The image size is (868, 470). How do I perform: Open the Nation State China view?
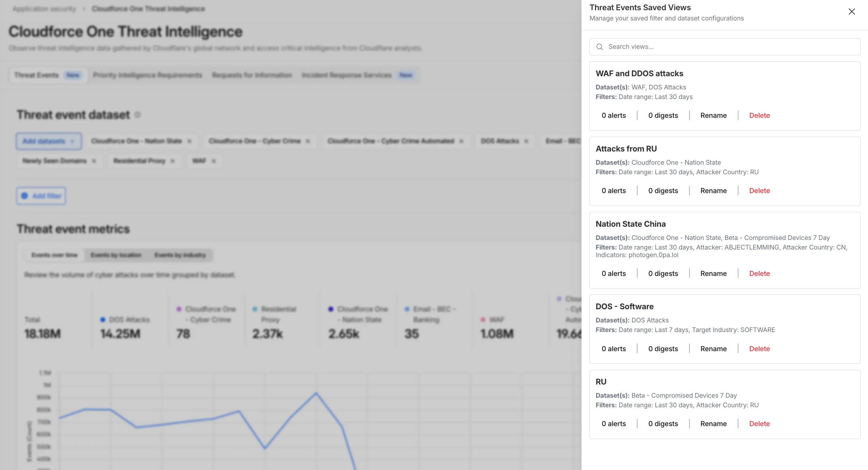630,224
